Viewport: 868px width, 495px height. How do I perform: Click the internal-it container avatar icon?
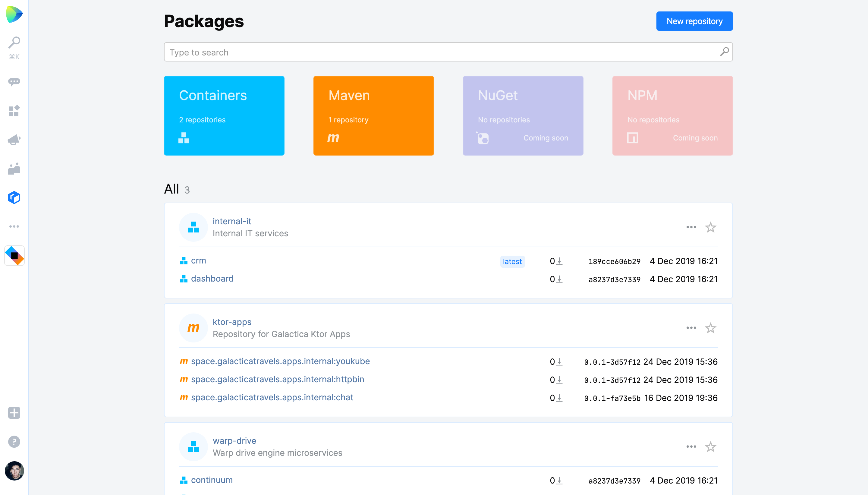pos(193,227)
